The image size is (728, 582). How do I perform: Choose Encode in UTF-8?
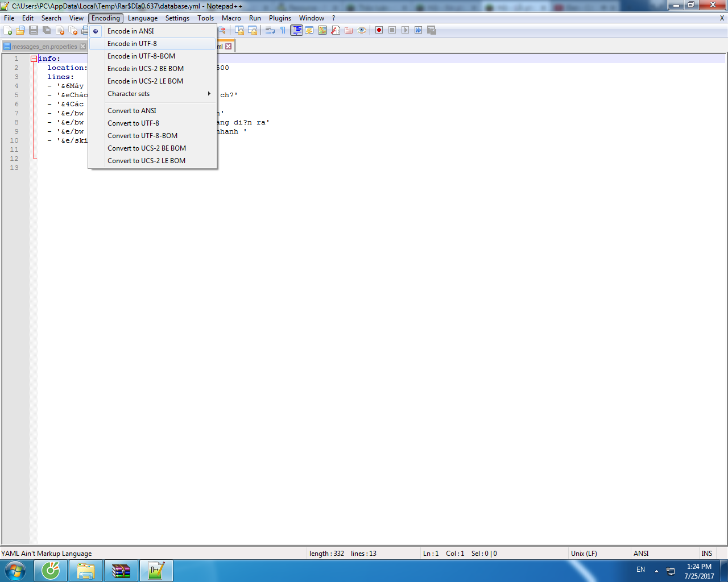coord(153,44)
